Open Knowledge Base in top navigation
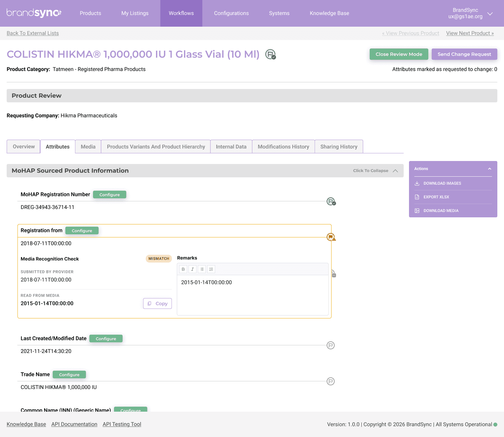This screenshot has width=504, height=437. pyautogui.click(x=329, y=13)
